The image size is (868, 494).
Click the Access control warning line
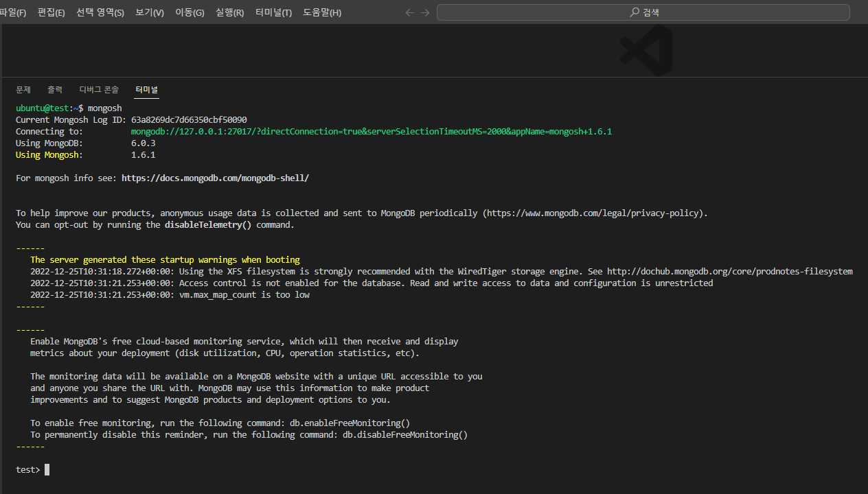(372, 283)
